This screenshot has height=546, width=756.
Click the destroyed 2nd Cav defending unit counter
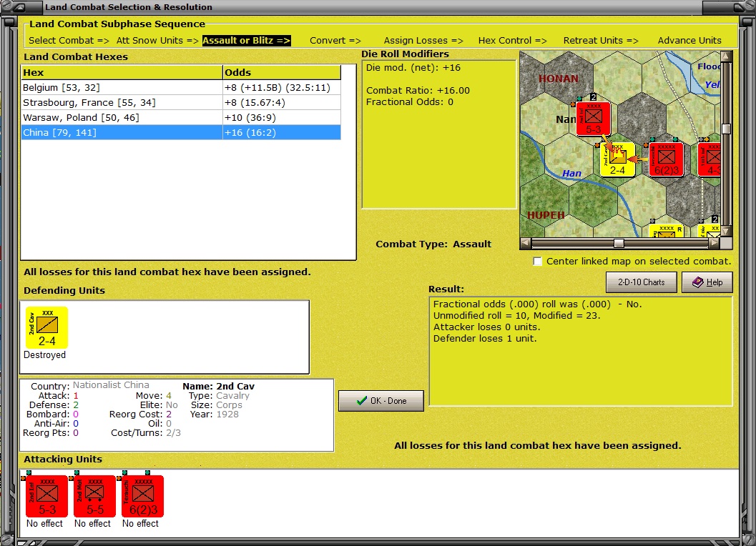(46, 328)
